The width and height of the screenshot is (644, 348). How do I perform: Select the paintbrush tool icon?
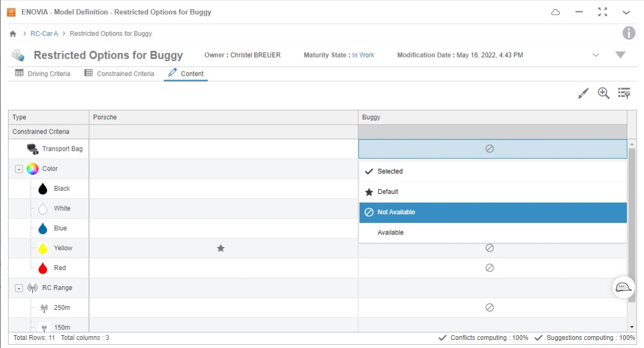(583, 93)
